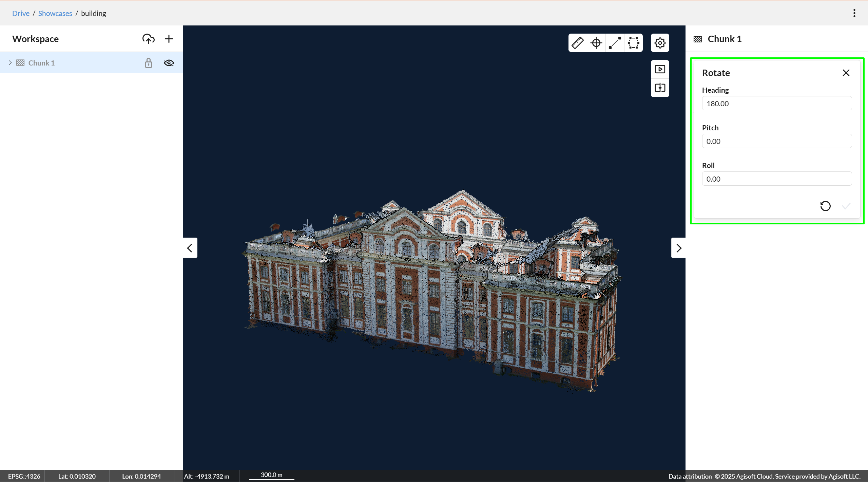Image resolution: width=868 pixels, height=482 pixels.
Task: Choose the polyline drawing tool
Action: point(615,43)
